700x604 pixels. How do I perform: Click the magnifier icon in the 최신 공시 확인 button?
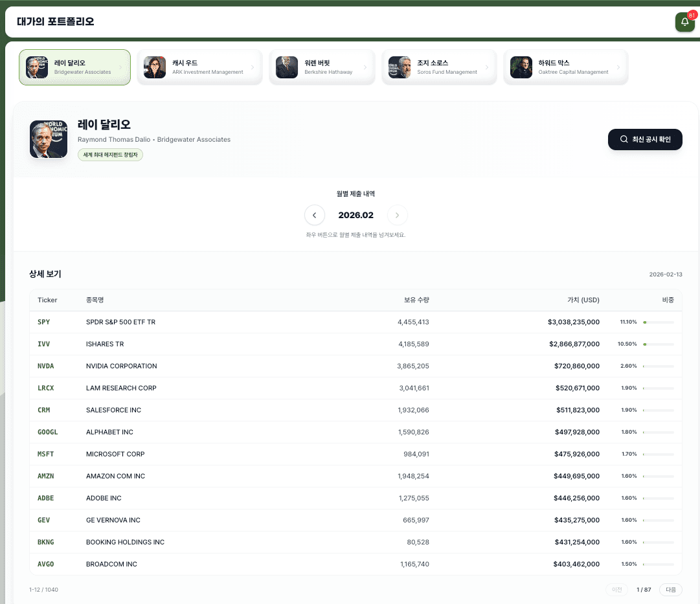click(624, 139)
